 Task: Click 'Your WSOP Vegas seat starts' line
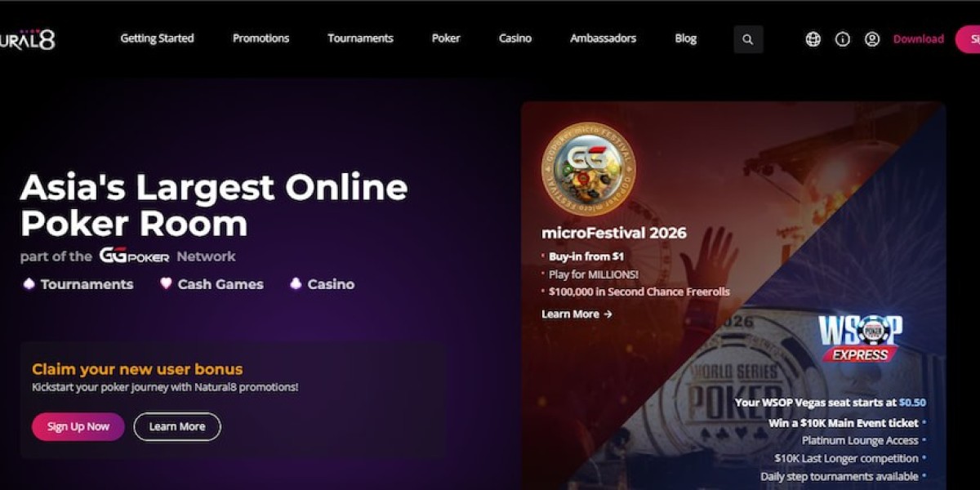(x=830, y=402)
